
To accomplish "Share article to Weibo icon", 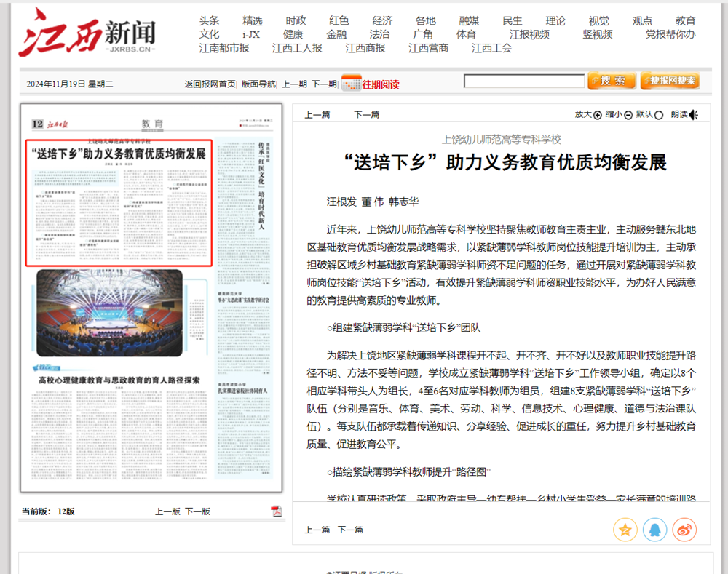I will click(x=684, y=529).
